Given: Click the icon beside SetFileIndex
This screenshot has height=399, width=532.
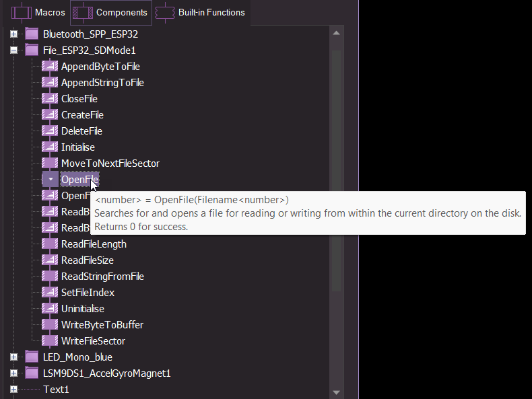Looking at the screenshot, I should coord(49,293).
